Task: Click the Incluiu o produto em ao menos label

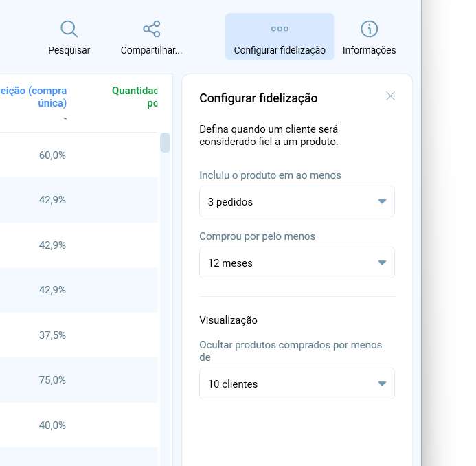Action: [270, 175]
